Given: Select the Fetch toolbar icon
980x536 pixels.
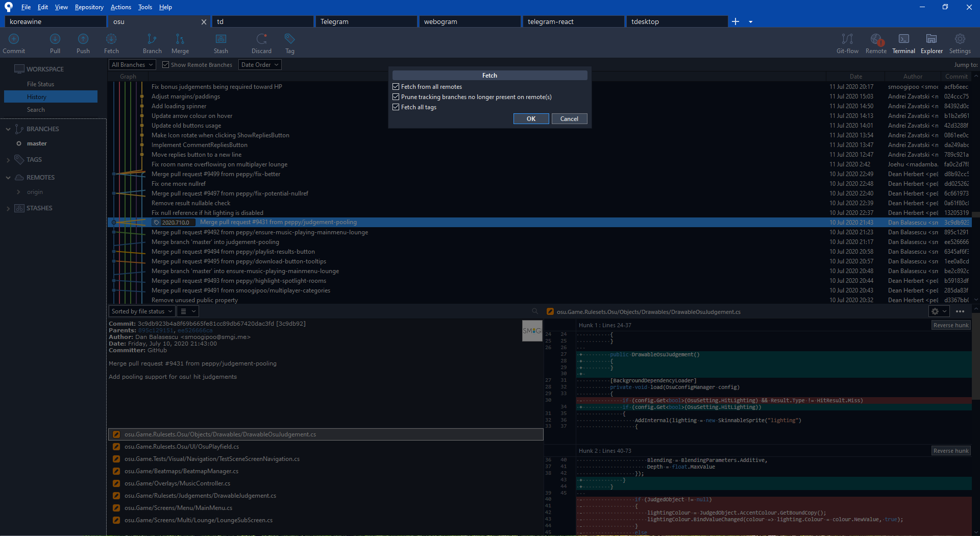Looking at the screenshot, I should (x=111, y=43).
